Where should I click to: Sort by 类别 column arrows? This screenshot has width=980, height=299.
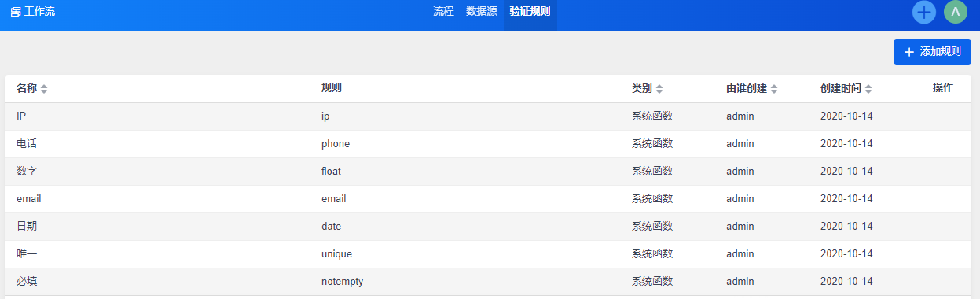[659, 89]
